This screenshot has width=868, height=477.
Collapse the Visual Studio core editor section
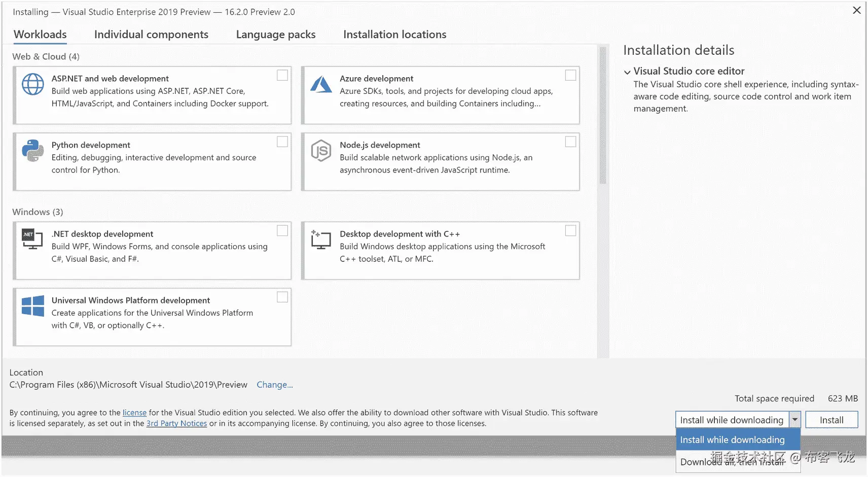627,72
